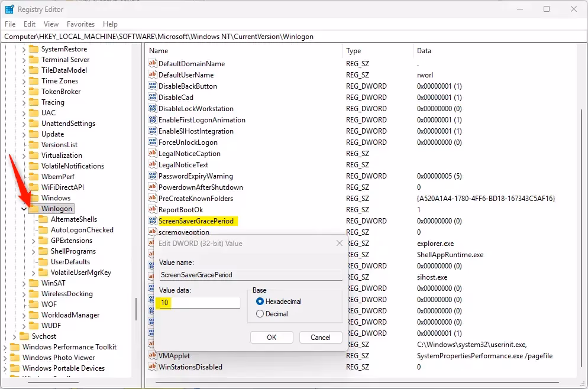
Task: Click the DWORD icon beside DisableBackButton
Action: [x=153, y=86]
